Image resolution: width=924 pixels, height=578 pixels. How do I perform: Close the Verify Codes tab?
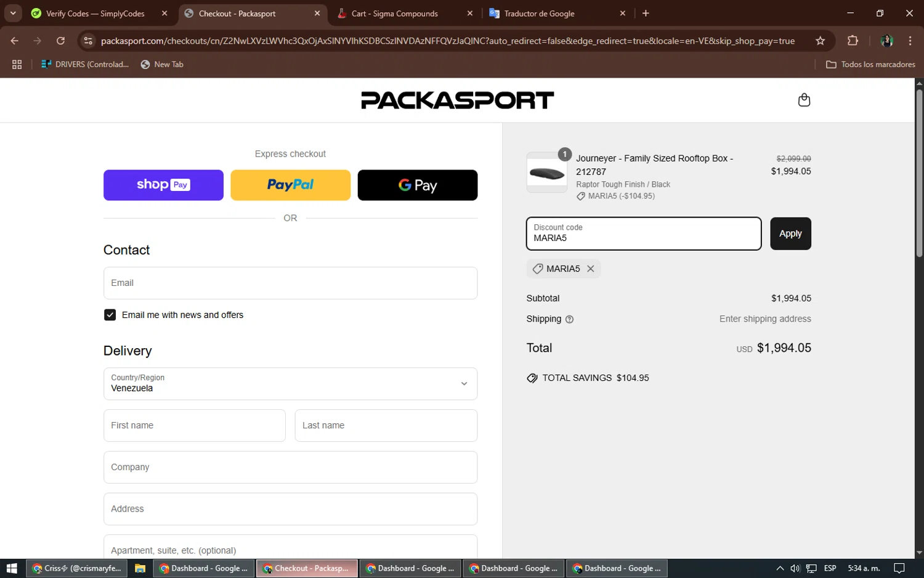pyautogui.click(x=164, y=13)
